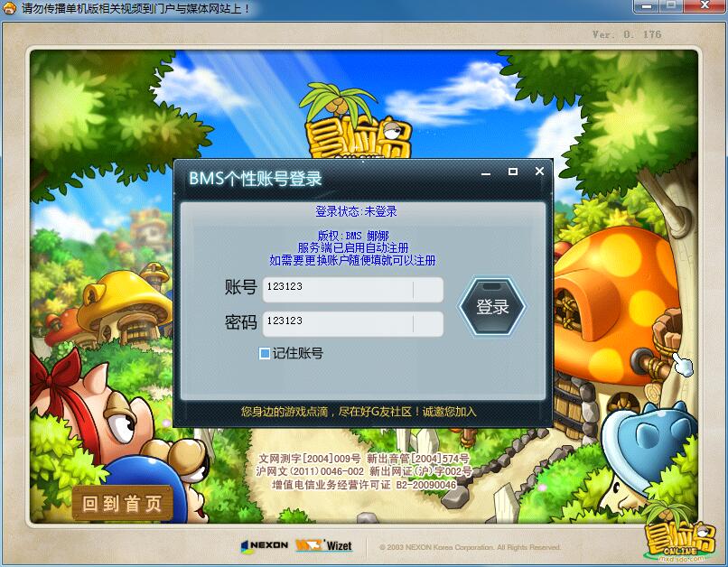Image resolution: width=728 pixels, height=567 pixels.
Task: Click the 登录状态:未登录 status text
Action: click(x=356, y=211)
